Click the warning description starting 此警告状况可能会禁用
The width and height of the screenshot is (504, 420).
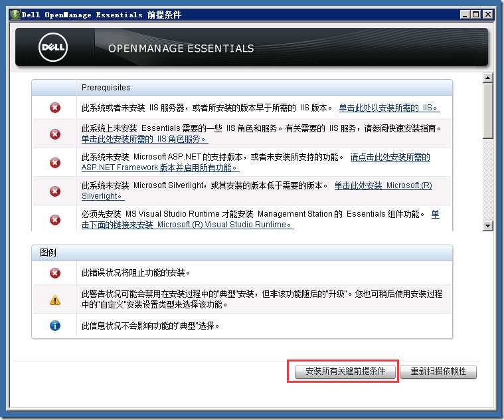point(262,299)
